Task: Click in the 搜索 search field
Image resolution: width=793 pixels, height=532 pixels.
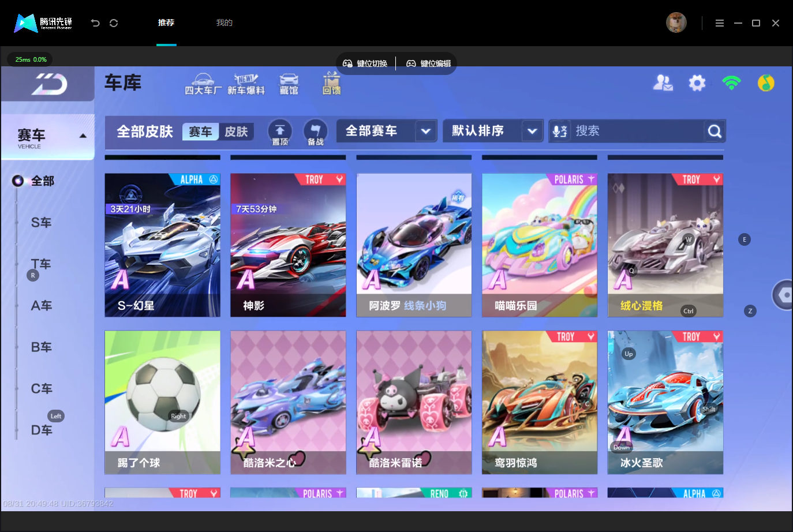Action: pyautogui.click(x=637, y=131)
